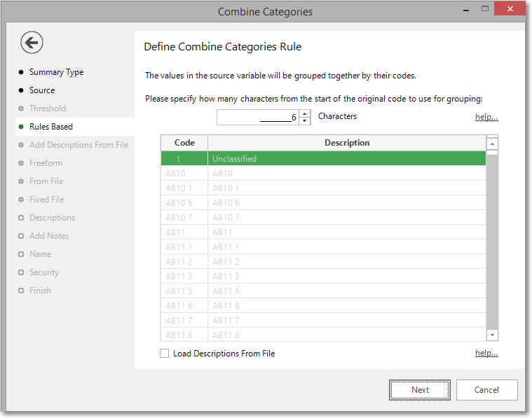Select the AB10 6 code row
The height and width of the screenshot is (418, 532).
point(323,203)
